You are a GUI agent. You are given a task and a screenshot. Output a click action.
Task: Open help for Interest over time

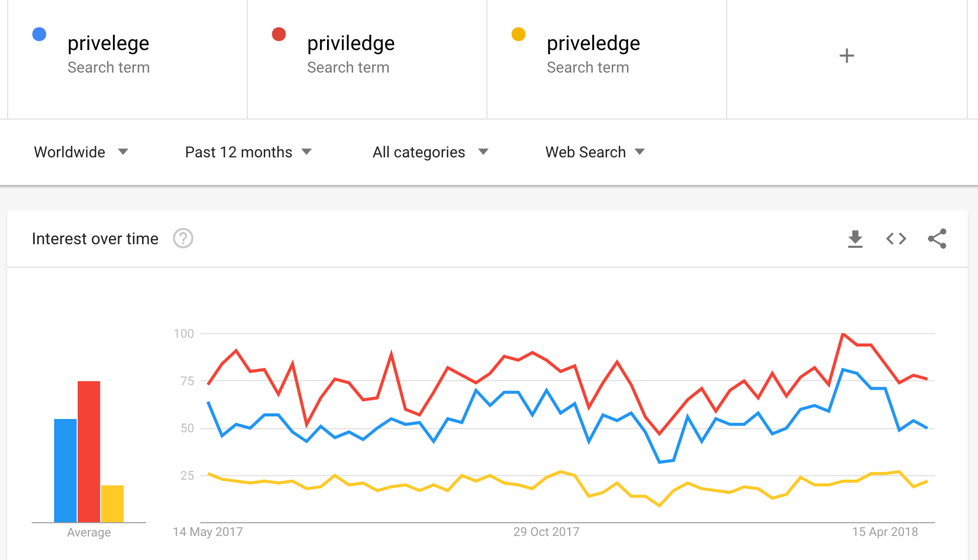[183, 239]
